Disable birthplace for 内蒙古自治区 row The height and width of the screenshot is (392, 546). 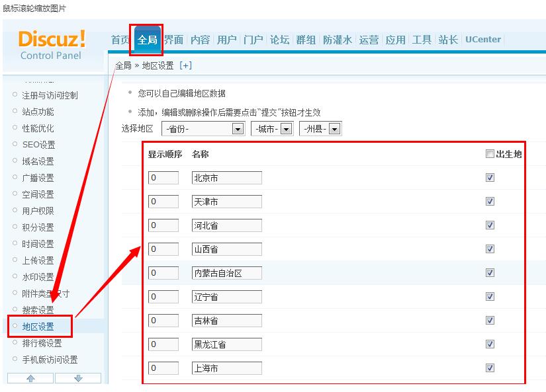[x=490, y=272]
